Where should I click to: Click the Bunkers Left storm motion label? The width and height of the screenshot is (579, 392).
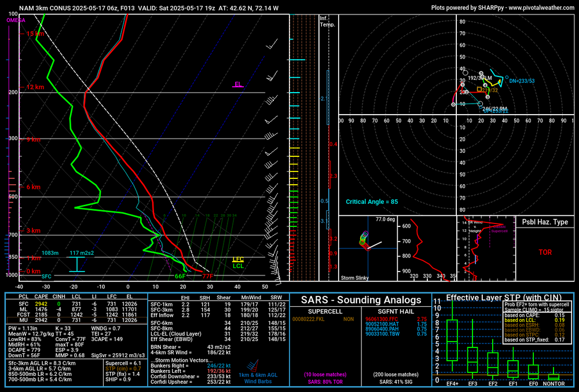point(168,371)
